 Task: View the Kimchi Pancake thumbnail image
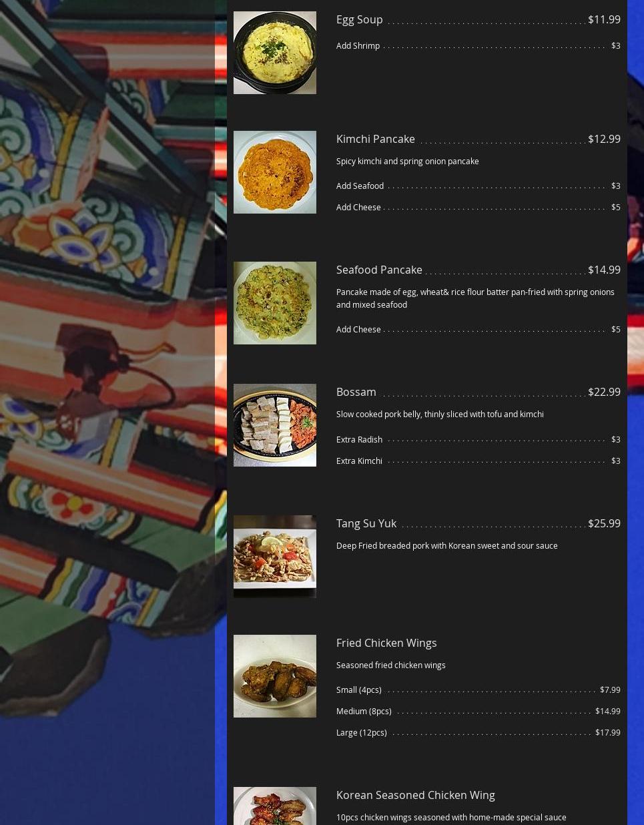pyautogui.click(x=275, y=172)
